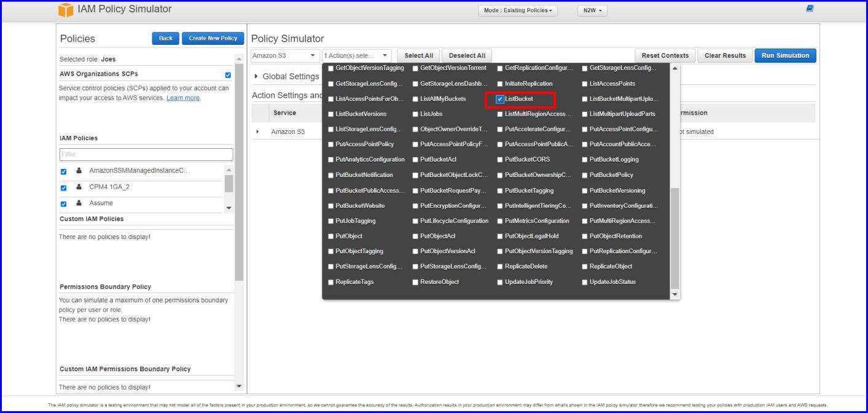Click the Reset Contexts button
The height and width of the screenshot is (413, 868).
pyautogui.click(x=665, y=55)
